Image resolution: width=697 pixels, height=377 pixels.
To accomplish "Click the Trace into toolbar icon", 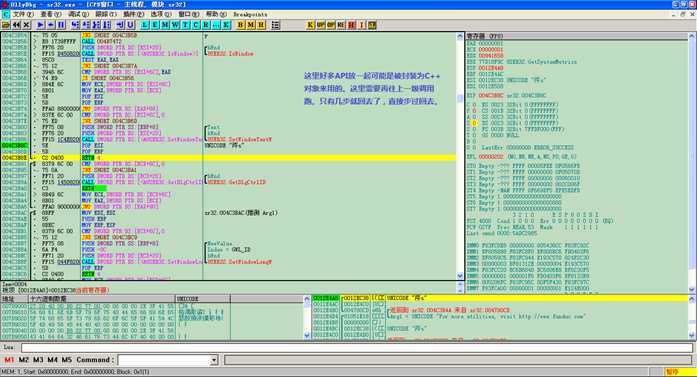I will pos(96,25).
